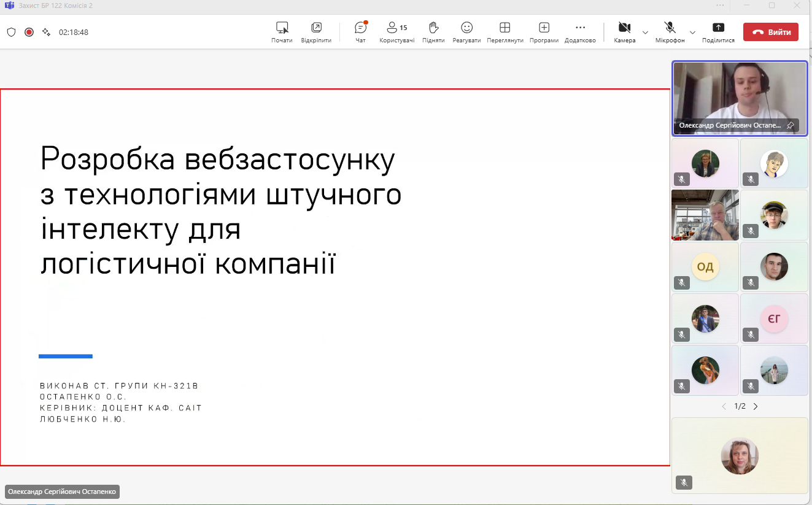The width and height of the screenshot is (812, 505).
Task: Open the Переглянути view options
Action: tap(505, 32)
